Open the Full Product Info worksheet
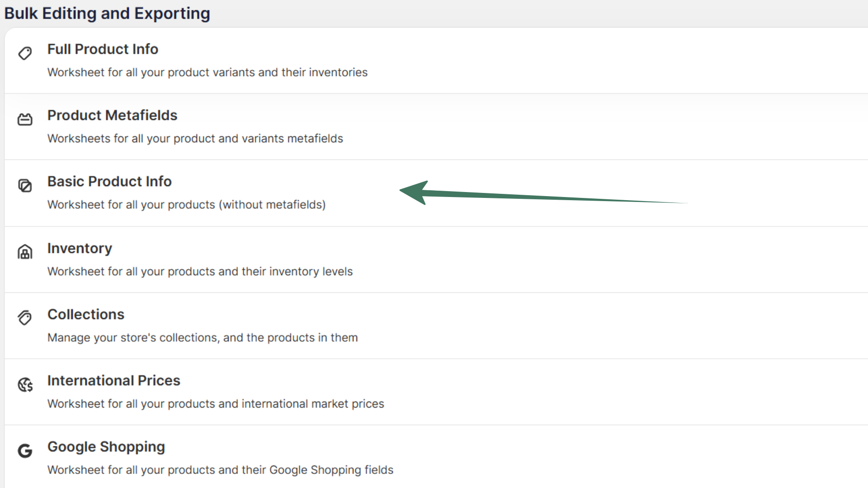The image size is (868, 488). pos(103,49)
